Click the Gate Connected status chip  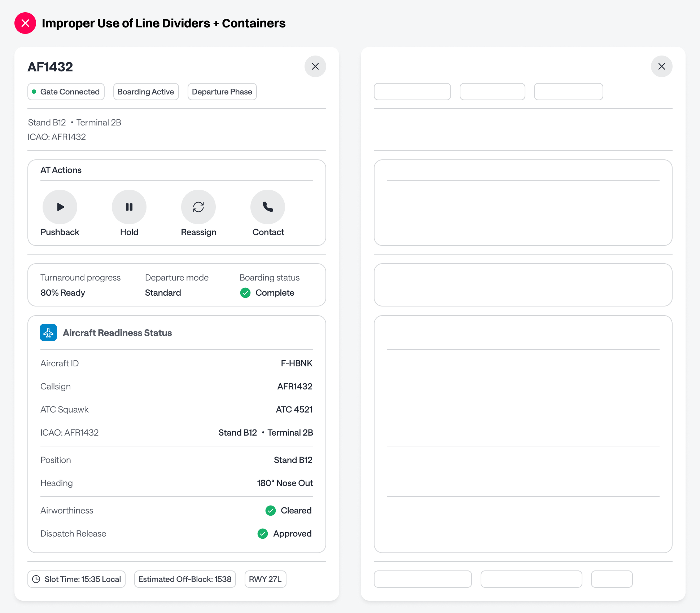pyautogui.click(x=66, y=92)
